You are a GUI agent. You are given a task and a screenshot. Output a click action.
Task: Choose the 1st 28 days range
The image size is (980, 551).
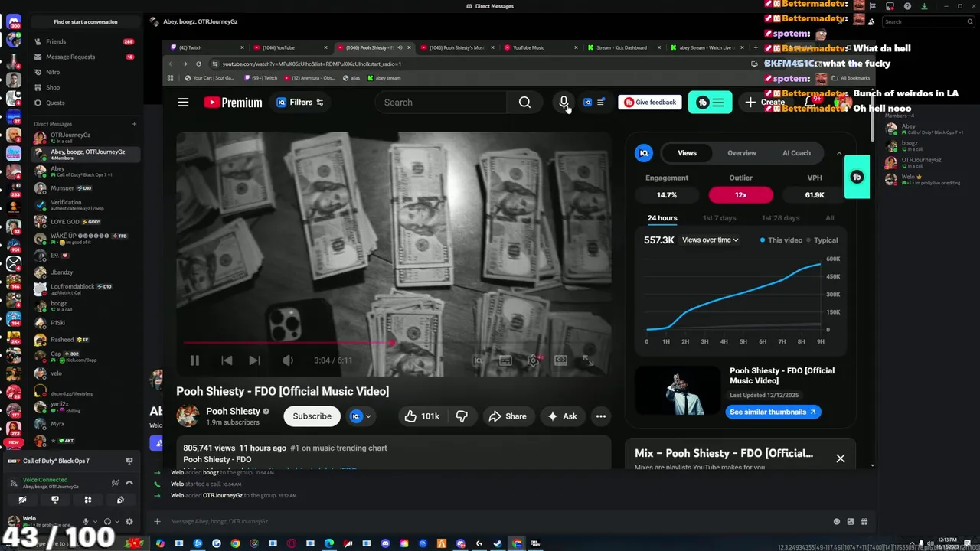click(780, 218)
